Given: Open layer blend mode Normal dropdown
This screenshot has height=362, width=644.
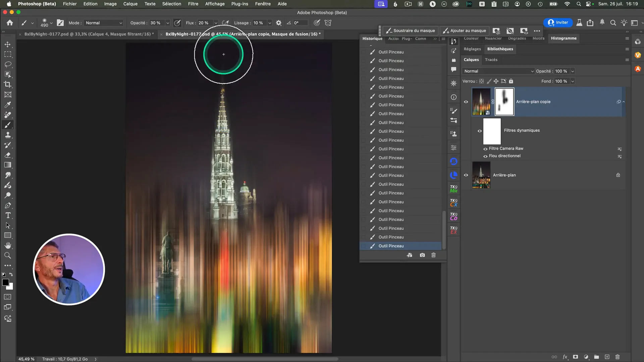Looking at the screenshot, I should (x=498, y=71).
